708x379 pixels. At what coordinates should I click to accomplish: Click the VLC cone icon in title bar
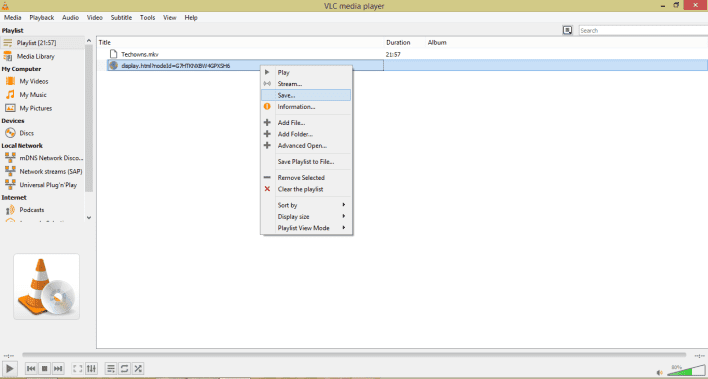tap(5, 6)
